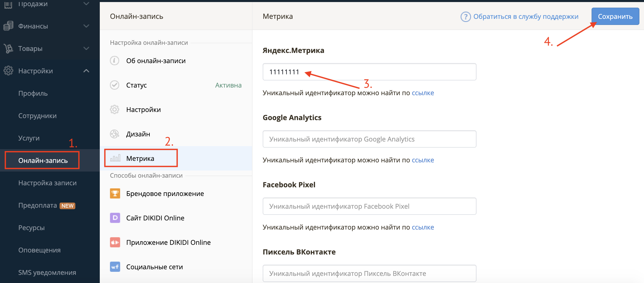Click the palette Design icon
Screen dimensions: 644x283
(115, 134)
